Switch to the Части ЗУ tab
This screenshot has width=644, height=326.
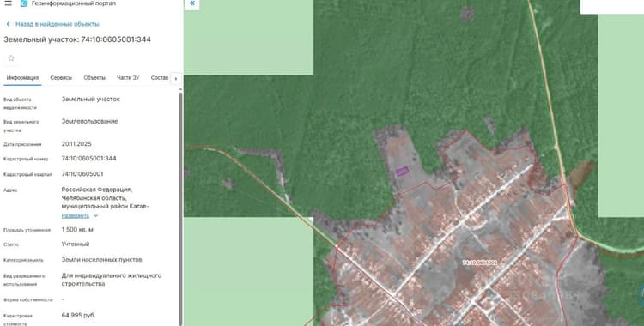[128, 77]
